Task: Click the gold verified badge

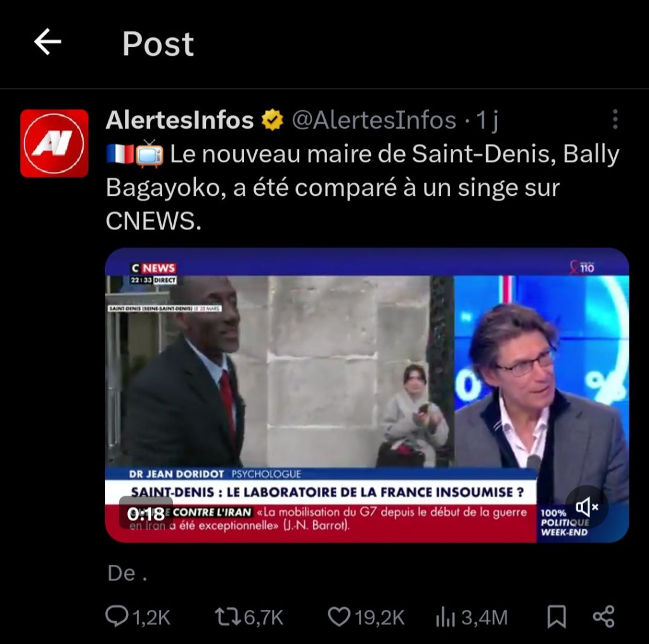Action: click(x=273, y=120)
